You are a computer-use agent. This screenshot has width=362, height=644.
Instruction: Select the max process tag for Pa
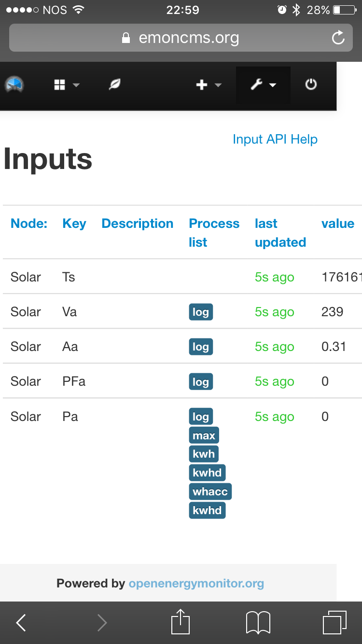[204, 435]
